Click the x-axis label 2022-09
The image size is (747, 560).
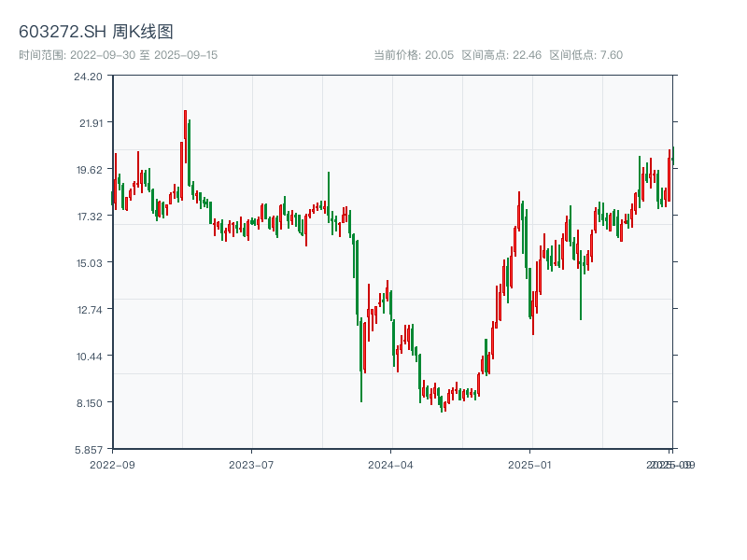point(112,465)
